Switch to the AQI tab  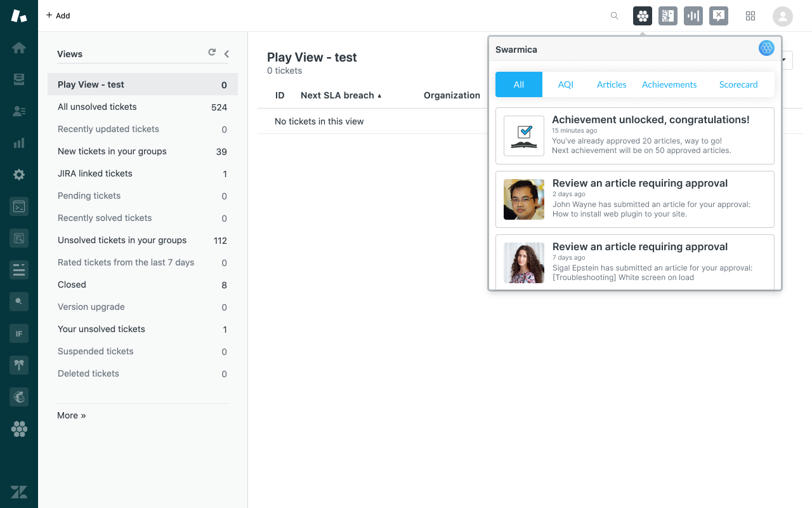click(x=566, y=84)
